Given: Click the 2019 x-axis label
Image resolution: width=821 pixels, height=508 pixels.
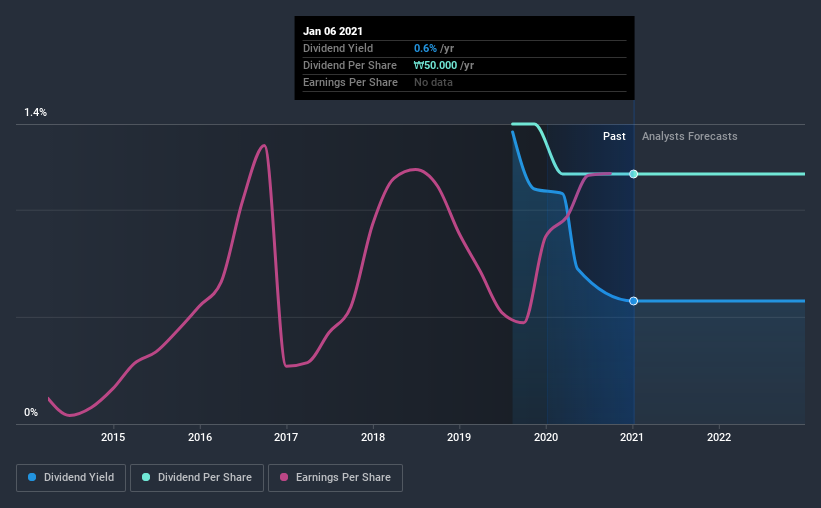Looking at the screenshot, I should [459, 437].
